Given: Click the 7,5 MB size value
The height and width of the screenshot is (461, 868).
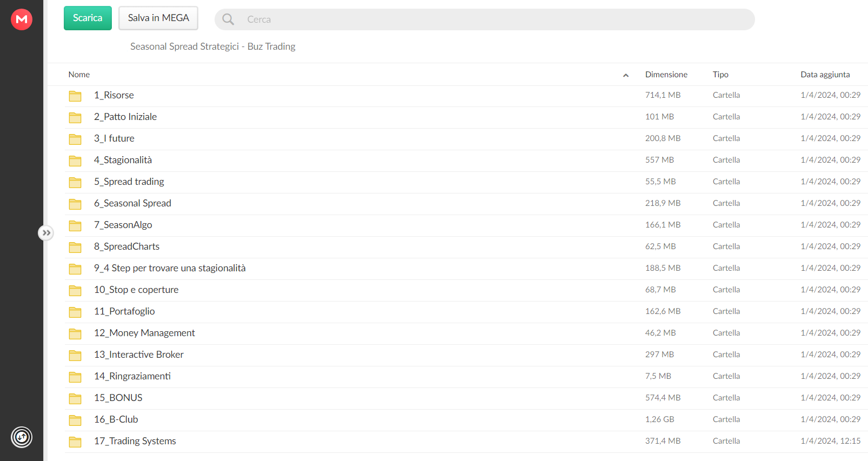Looking at the screenshot, I should (658, 376).
